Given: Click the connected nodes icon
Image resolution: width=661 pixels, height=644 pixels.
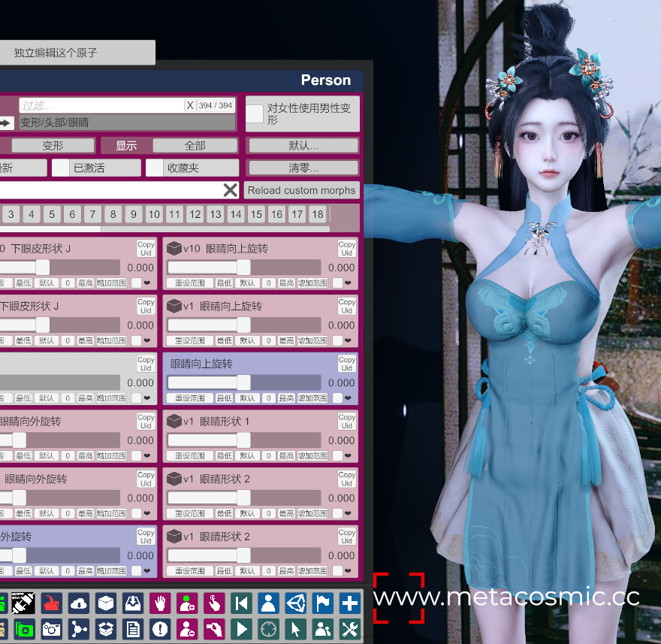Looking at the screenshot, I should [79, 630].
